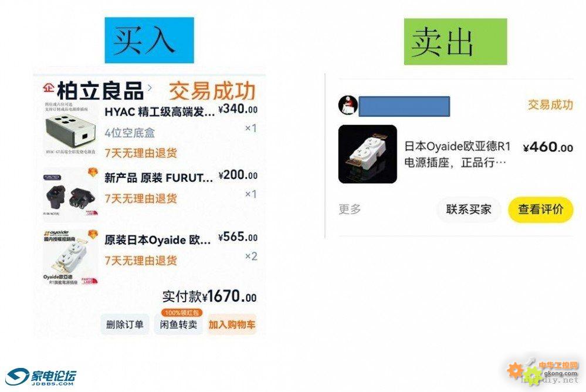Tap the 闲鱼转卖 button
Image resolution: width=586 pixels, height=392 pixels.
178,325
